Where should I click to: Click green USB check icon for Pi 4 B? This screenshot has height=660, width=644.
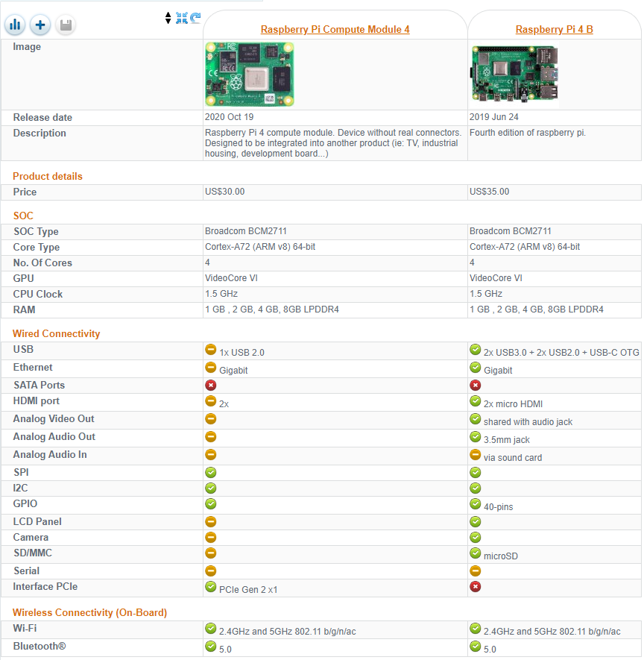click(476, 349)
